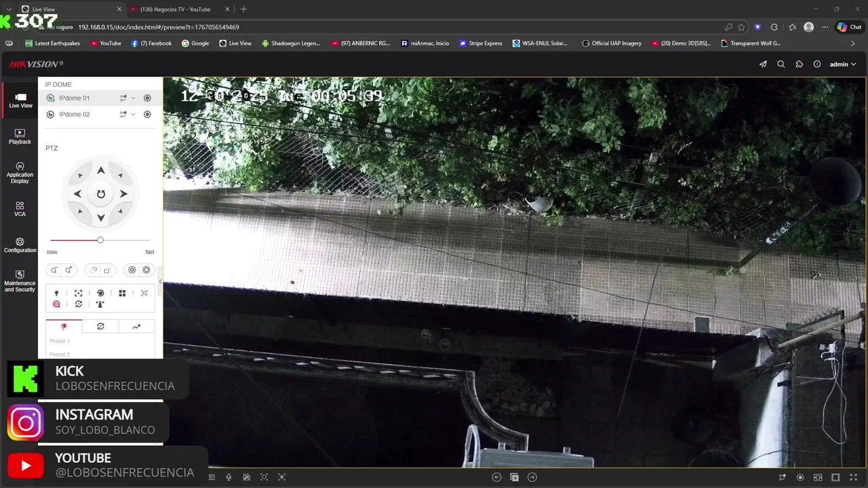Screen dimensions: 868x488
Task: Enter full screen live view
Action: [853, 477]
